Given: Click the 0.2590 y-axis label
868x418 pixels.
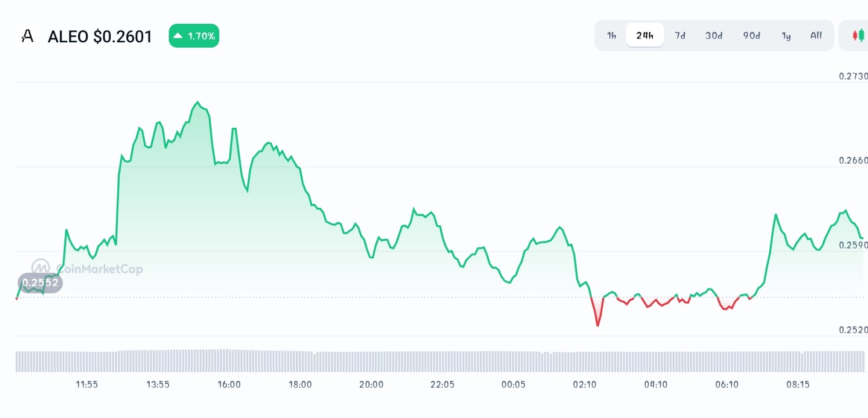Looking at the screenshot, I should tap(853, 245).
